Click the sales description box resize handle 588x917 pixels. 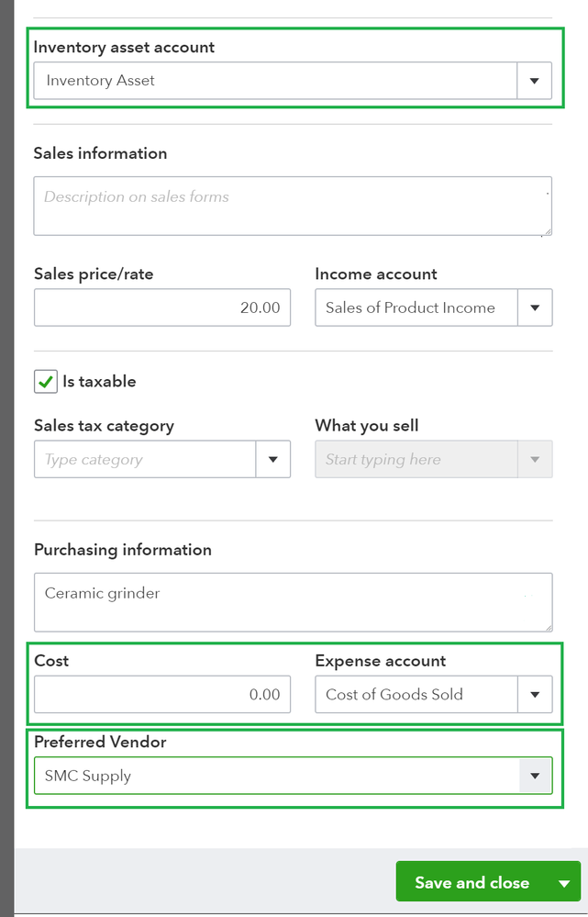pyautogui.click(x=548, y=231)
